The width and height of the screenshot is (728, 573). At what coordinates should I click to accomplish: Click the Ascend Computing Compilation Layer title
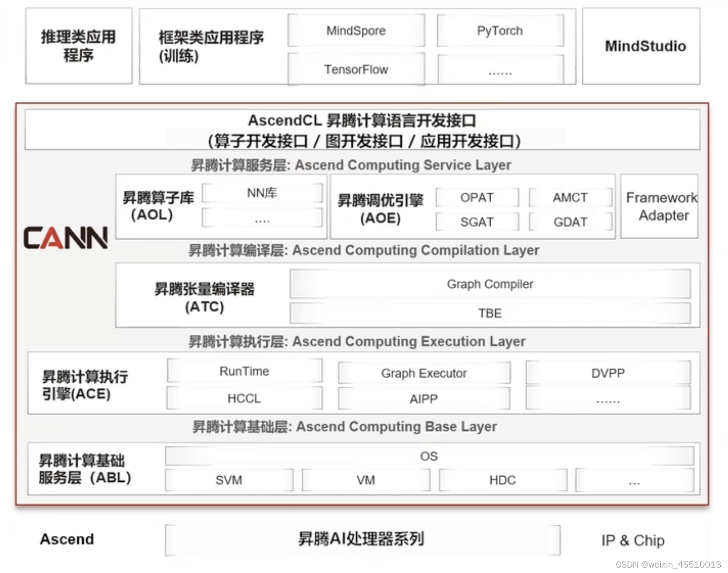coord(364,250)
